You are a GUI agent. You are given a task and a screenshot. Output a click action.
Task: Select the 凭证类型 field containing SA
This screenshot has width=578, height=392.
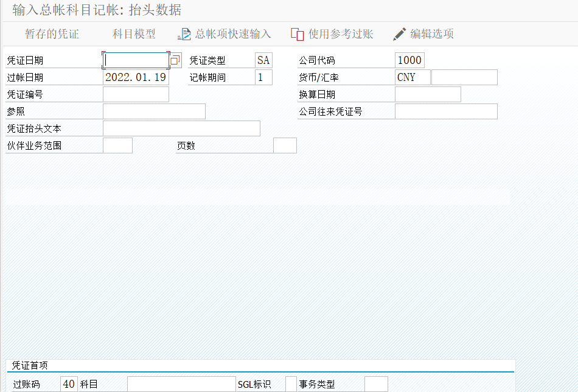click(x=263, y=60)
